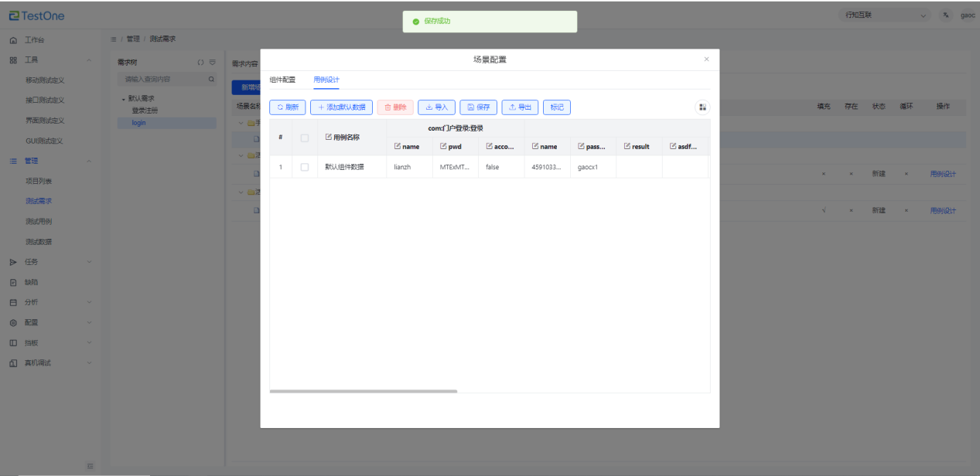
Task: Open 用例设计 link in row with √
Action: point(943,211)
